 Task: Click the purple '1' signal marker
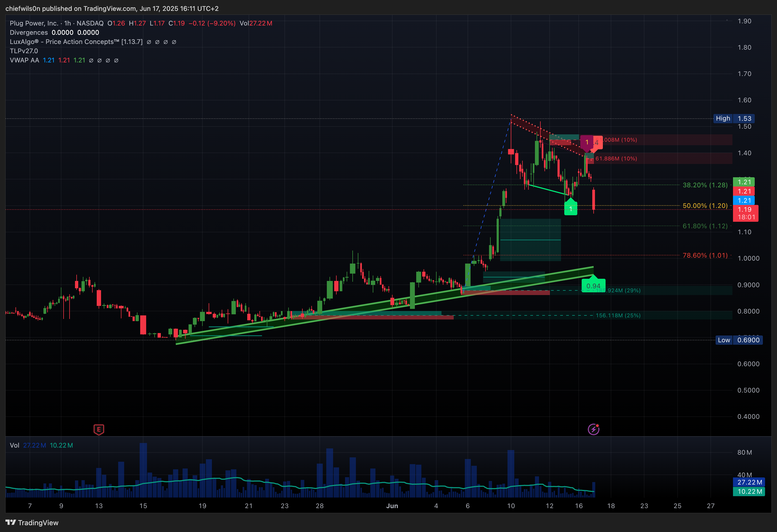(587, 143)
